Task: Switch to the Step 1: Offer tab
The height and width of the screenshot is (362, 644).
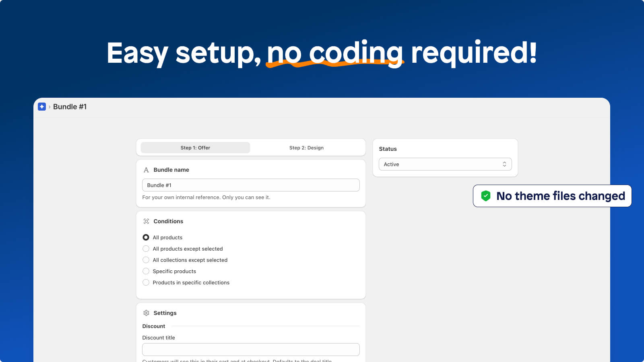Action: 195,148
